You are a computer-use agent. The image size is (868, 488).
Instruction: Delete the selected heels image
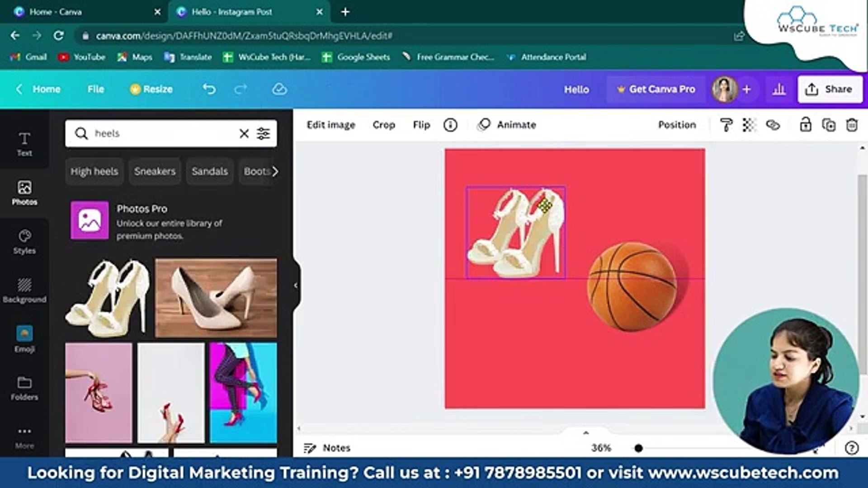pos(853,125)
